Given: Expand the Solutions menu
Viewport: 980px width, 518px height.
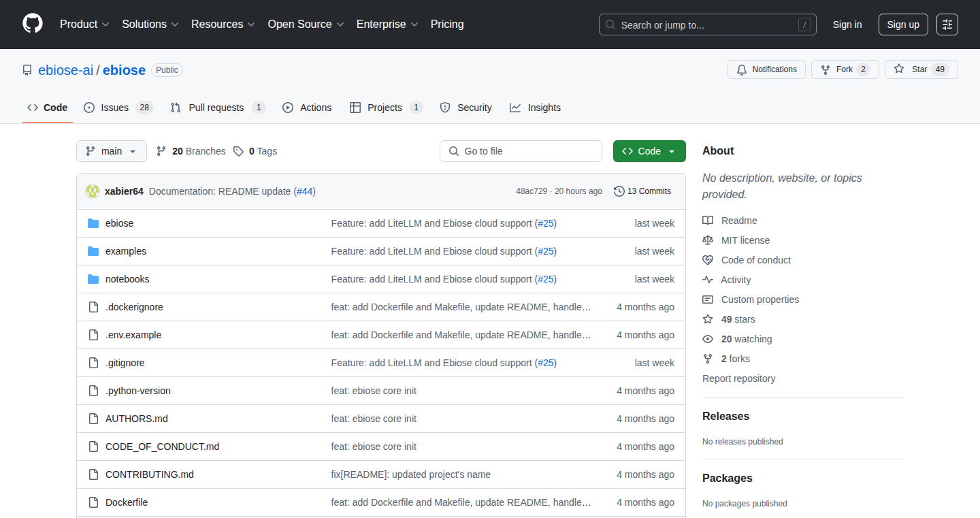Looking at the screenshot, I should click(150, 24).
